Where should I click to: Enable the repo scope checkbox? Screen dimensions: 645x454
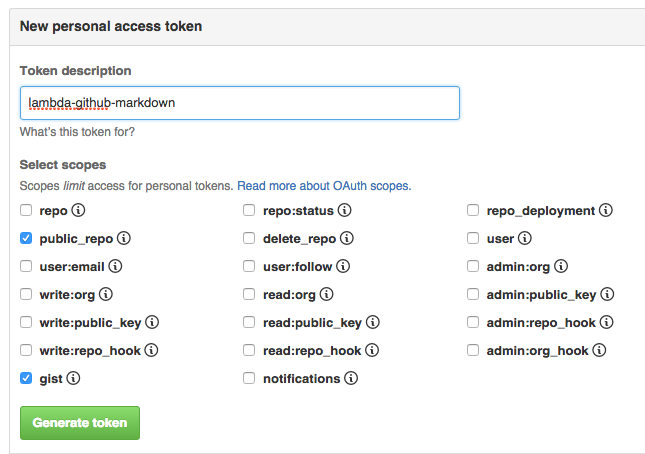(26, 211)
